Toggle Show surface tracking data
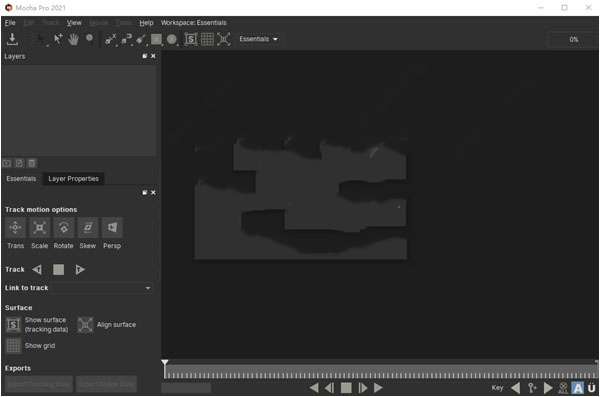 13,325
